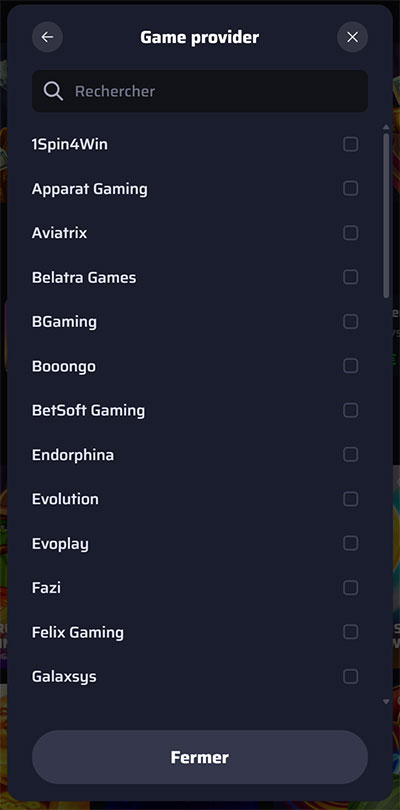Select the Galaxsys checkbox

pos(350,677)
